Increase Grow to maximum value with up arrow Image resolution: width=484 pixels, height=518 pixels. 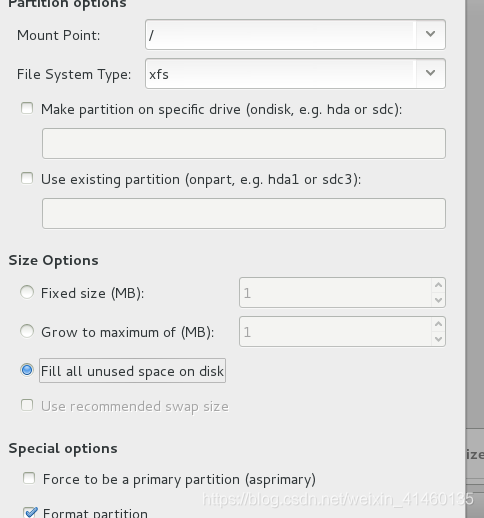point(438,324)
